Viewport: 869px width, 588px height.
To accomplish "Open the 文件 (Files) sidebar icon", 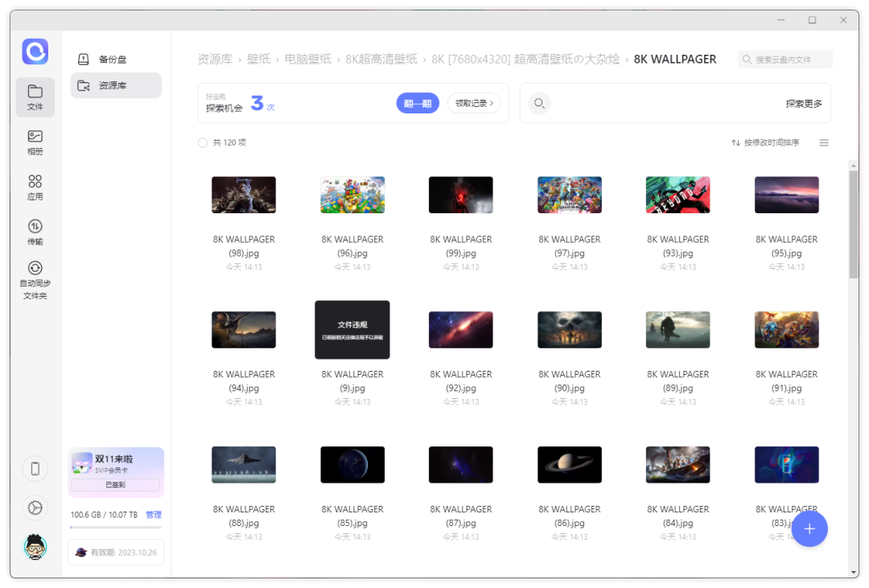I will (x=35, y=97).
